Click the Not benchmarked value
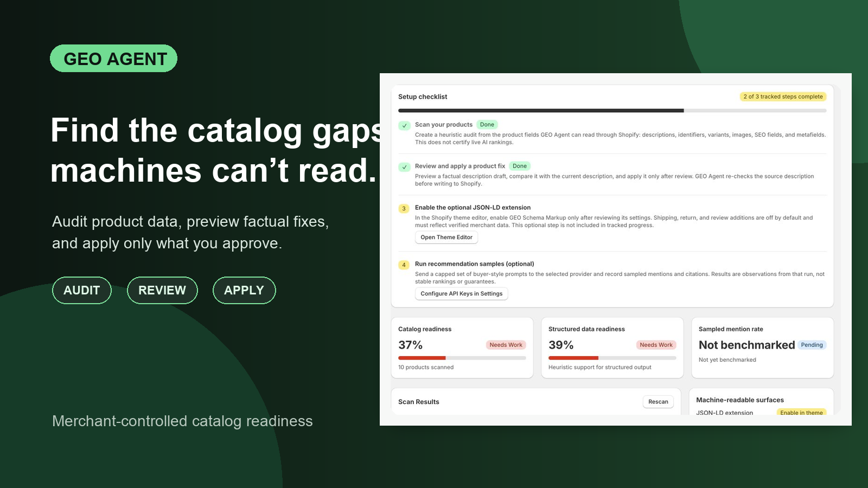 [746, 345]
